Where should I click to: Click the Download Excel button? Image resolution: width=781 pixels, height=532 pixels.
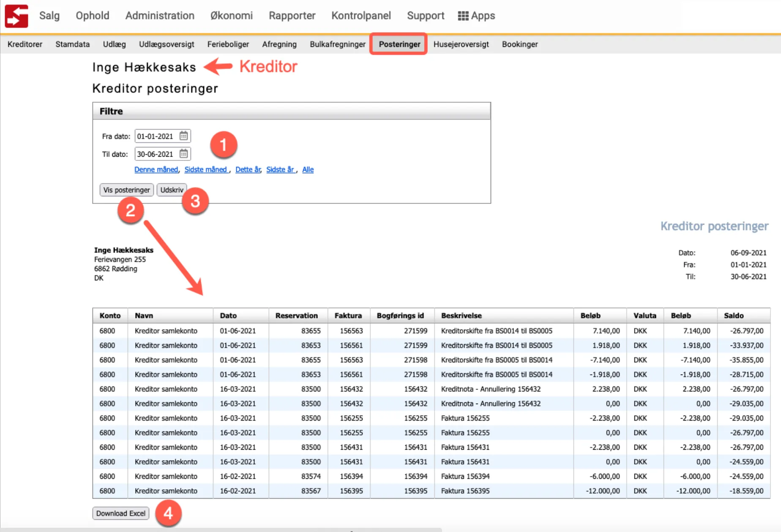click(121, 513)
